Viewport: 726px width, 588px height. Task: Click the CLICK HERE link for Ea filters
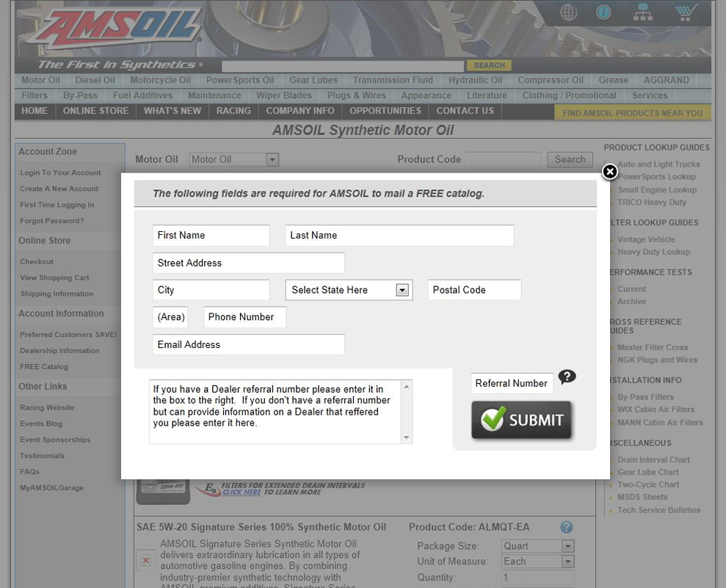tap(242, 492)
